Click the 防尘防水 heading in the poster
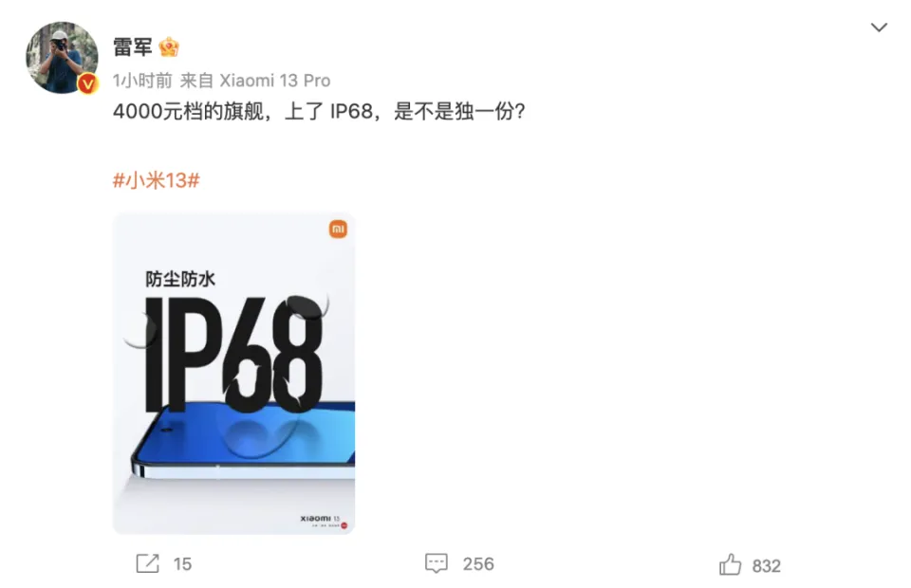 [180, 279]
